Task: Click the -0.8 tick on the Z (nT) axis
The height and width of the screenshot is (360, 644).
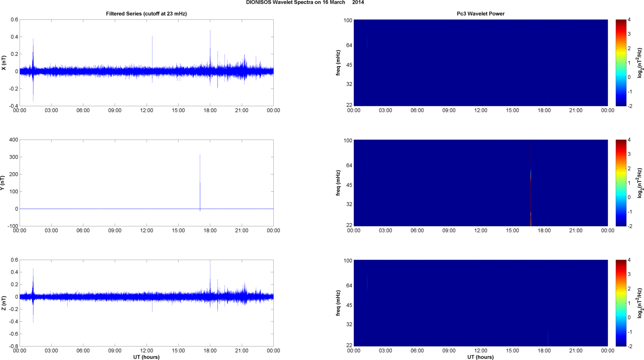Action: click(13, 347)
